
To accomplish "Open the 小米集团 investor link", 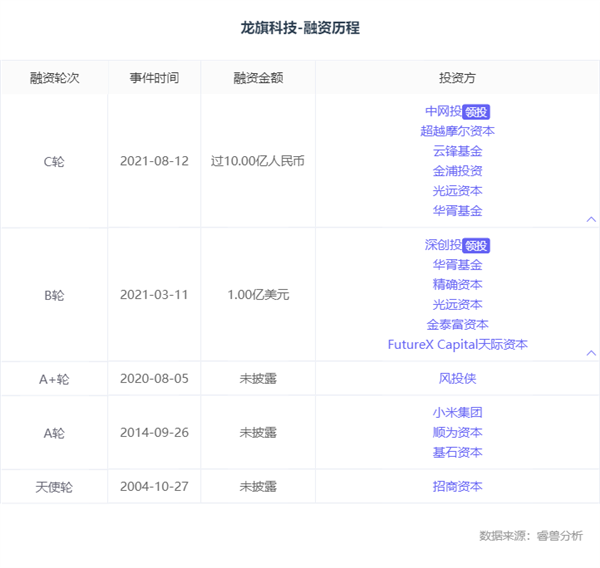I will [x=457, y=412].
